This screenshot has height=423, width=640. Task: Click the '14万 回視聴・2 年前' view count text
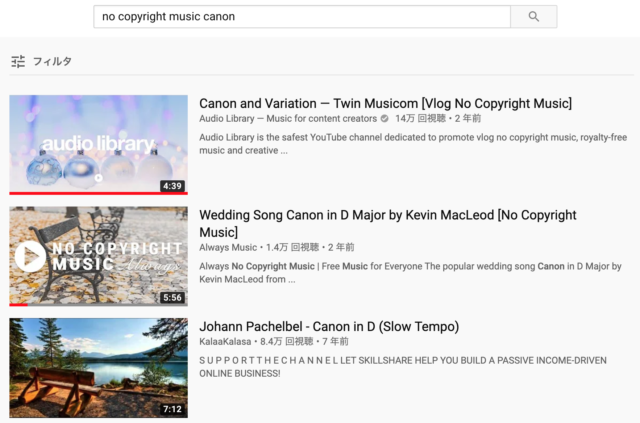438,119
